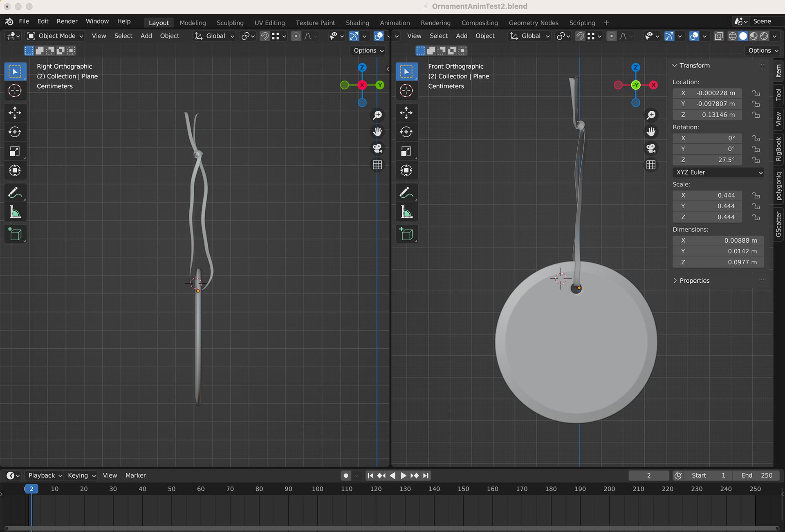Toggle auto keying record button

coord(346,476)
